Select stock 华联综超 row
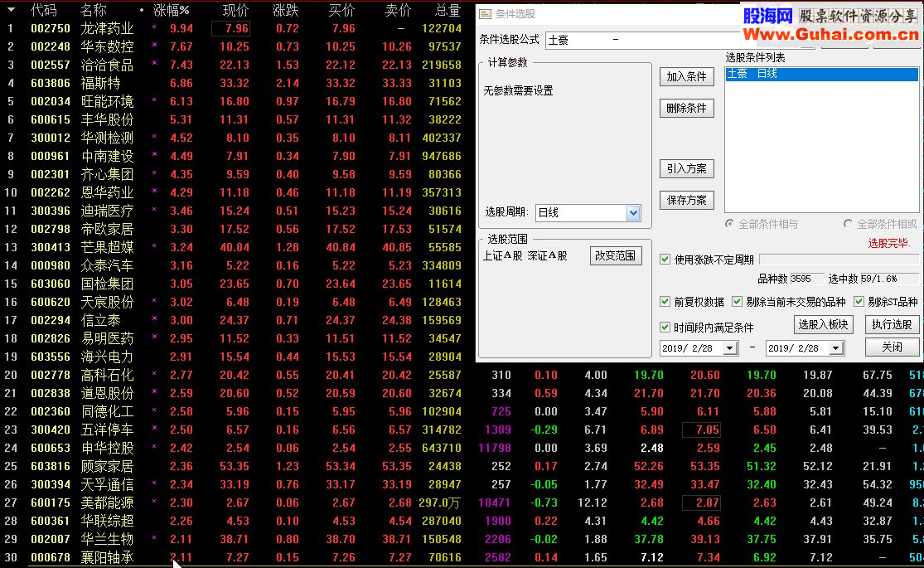Viewport: 924px width, 568px height. pos(462,522)
